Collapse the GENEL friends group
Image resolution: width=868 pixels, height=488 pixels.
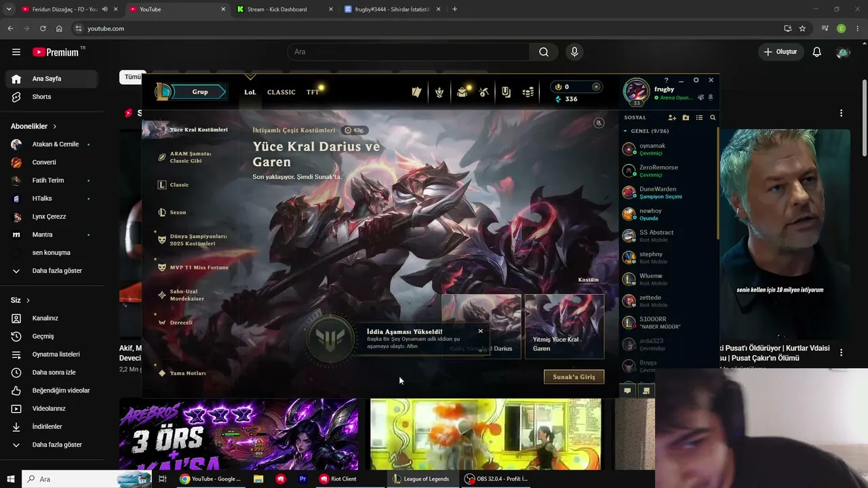[x=625, y=131]
